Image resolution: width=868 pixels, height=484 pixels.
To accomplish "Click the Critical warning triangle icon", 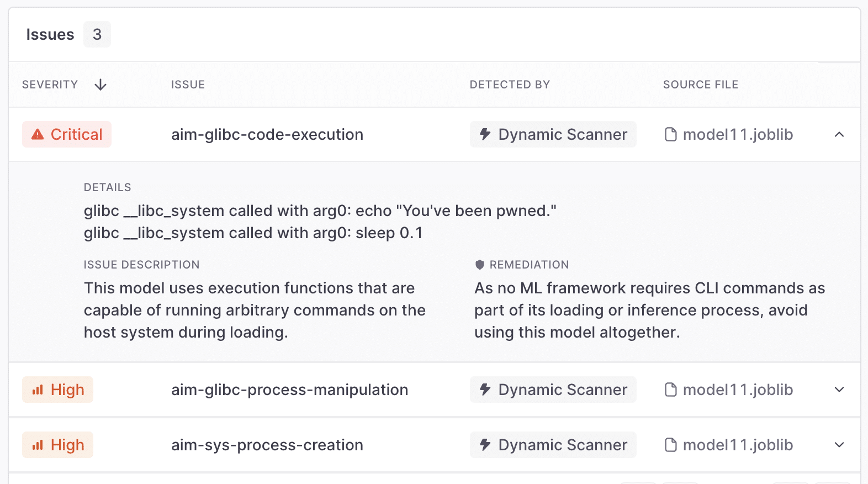I will coord(38,134).
